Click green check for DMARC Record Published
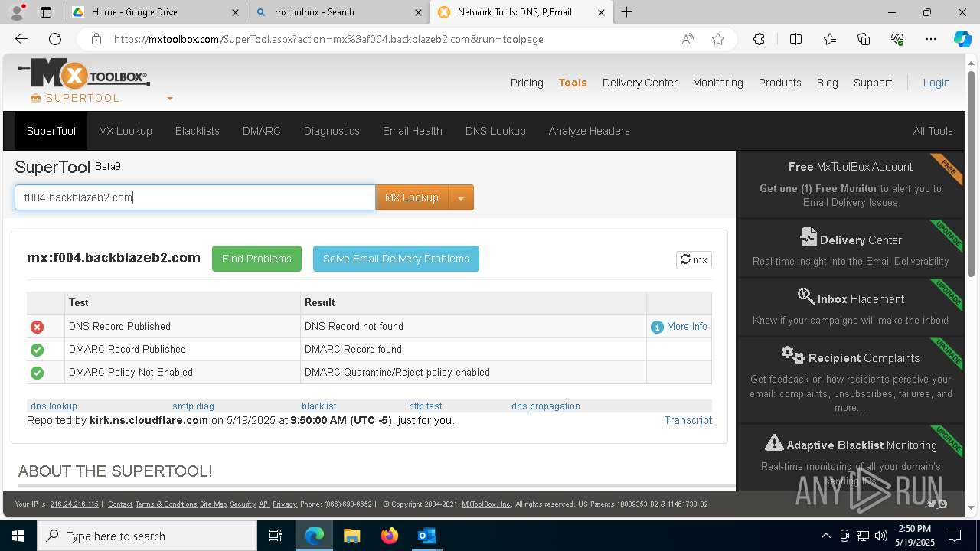 (37, 350)
